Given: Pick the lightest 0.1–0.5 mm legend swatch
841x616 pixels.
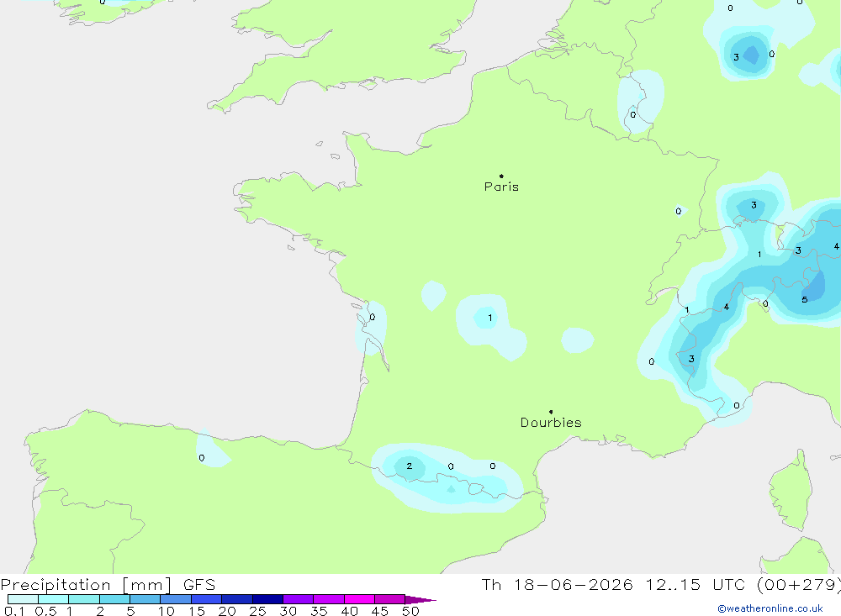Looking at the screenshot, I should pyautogui.click(x=23, y=599).
